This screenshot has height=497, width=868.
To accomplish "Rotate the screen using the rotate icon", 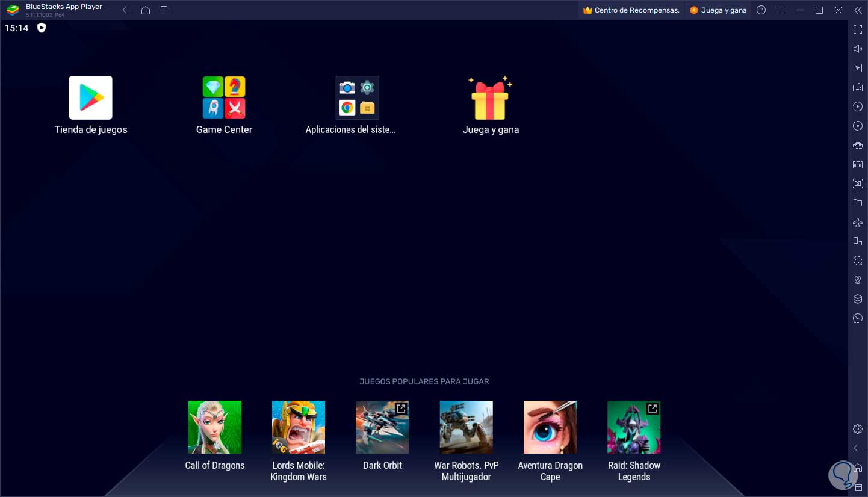I will click(858, 261).
